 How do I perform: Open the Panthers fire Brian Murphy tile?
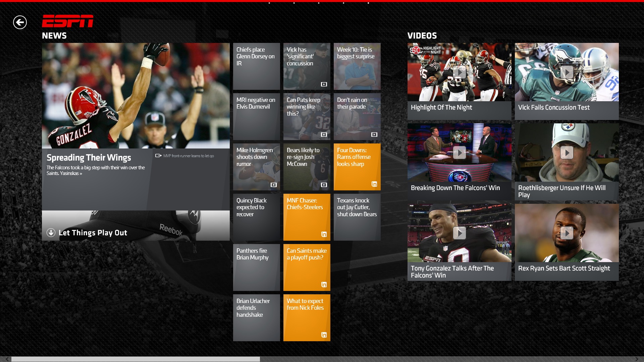pos(256,267)
